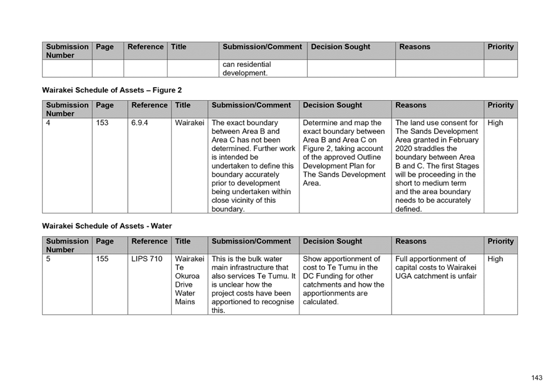
Task: Click "Reasons" header in Water table
Action: point(438,245)
